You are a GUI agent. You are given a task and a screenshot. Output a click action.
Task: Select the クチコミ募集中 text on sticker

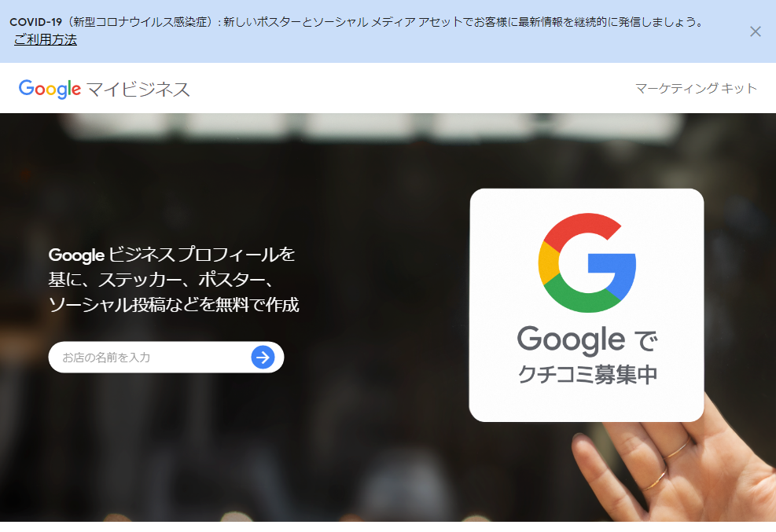pos(587,374)
